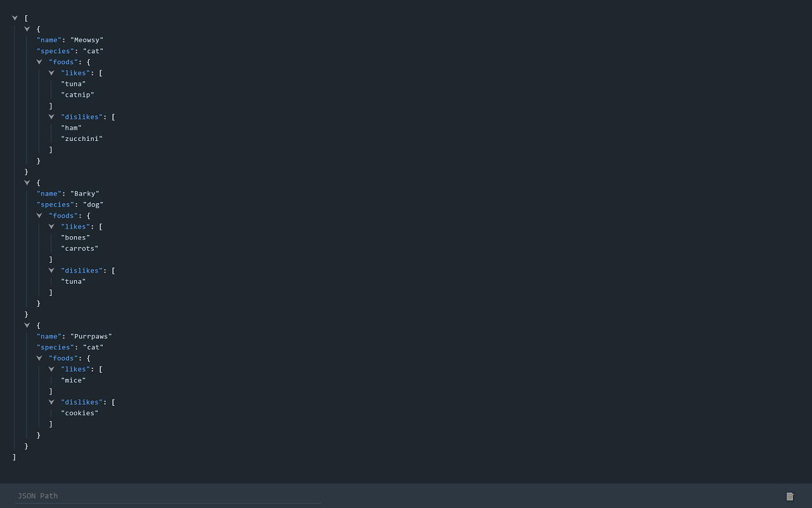This screenshot has width=812, height=508.
Task: Collapse Purrpaws' foods object
Action: tap(39, 358)
